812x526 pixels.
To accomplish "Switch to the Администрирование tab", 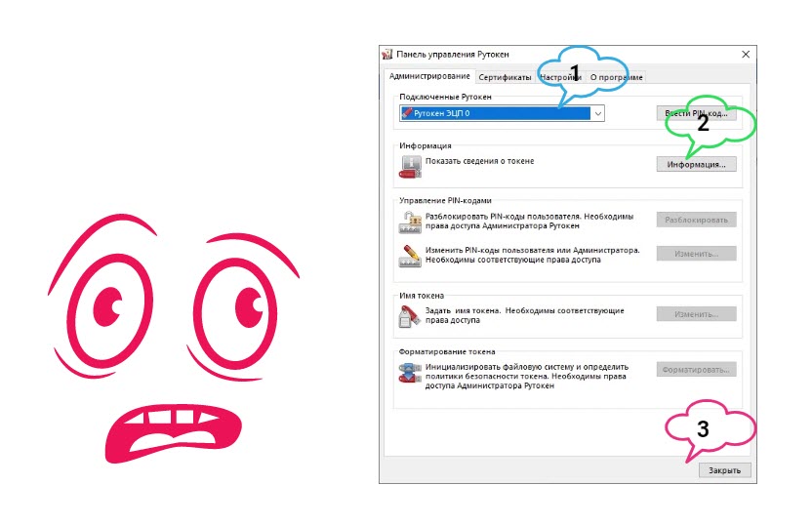I will 429,76.
